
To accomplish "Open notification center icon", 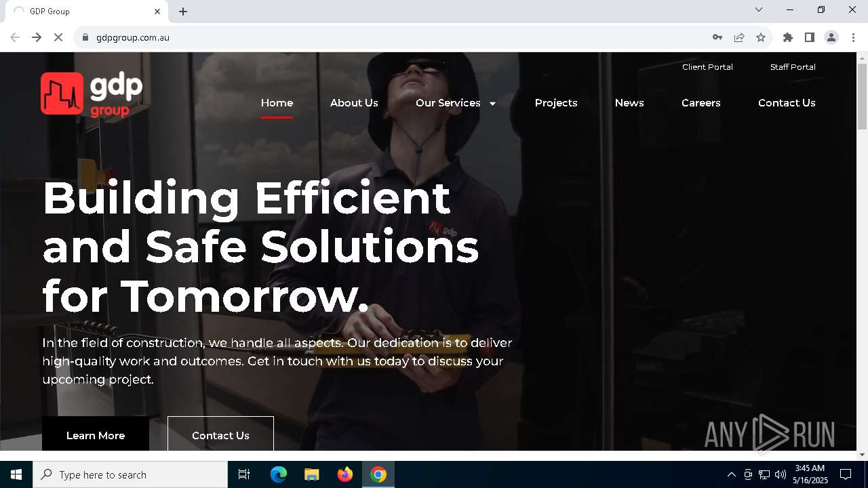I will 846,474.
